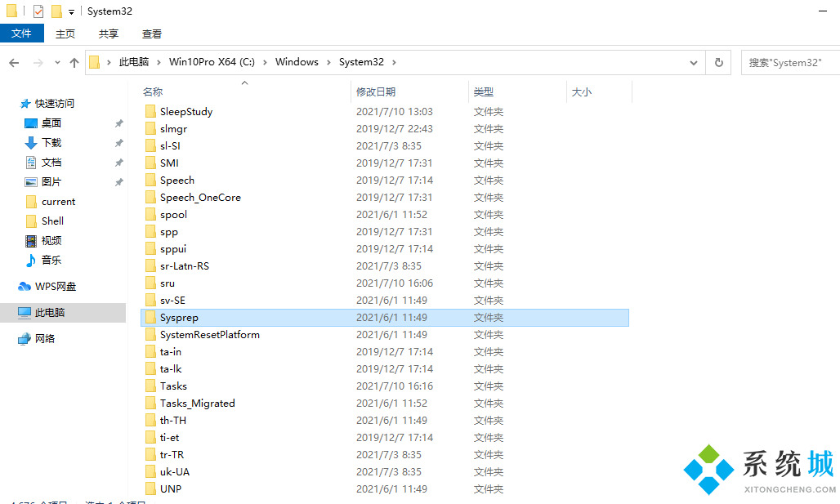The image size is (840, 504).
Task: Go back with the back arrow
Action: coord(14,63)
